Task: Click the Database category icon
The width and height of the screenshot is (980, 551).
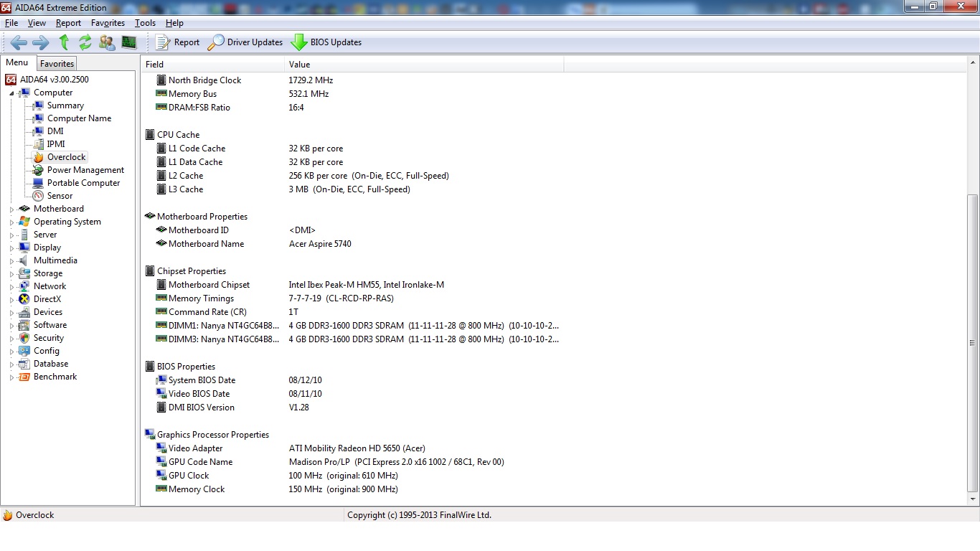Action: 24,364
